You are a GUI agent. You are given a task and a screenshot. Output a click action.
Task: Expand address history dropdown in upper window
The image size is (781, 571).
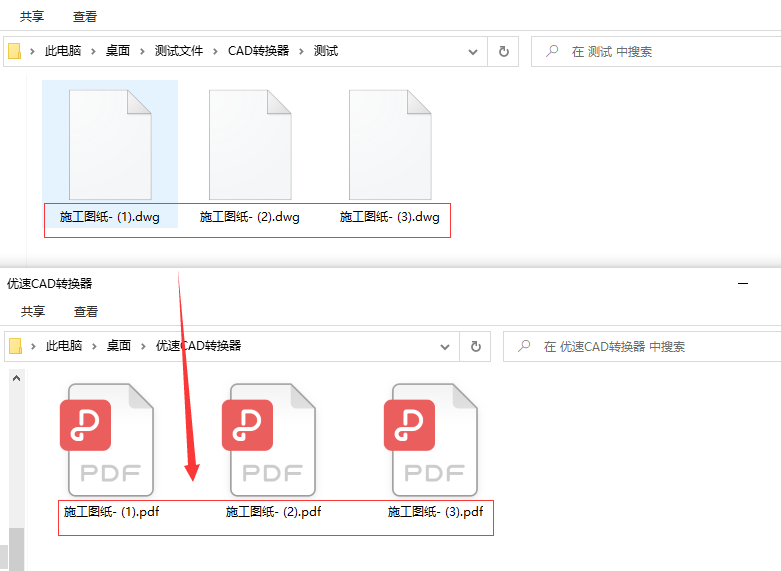coord(473,51)
